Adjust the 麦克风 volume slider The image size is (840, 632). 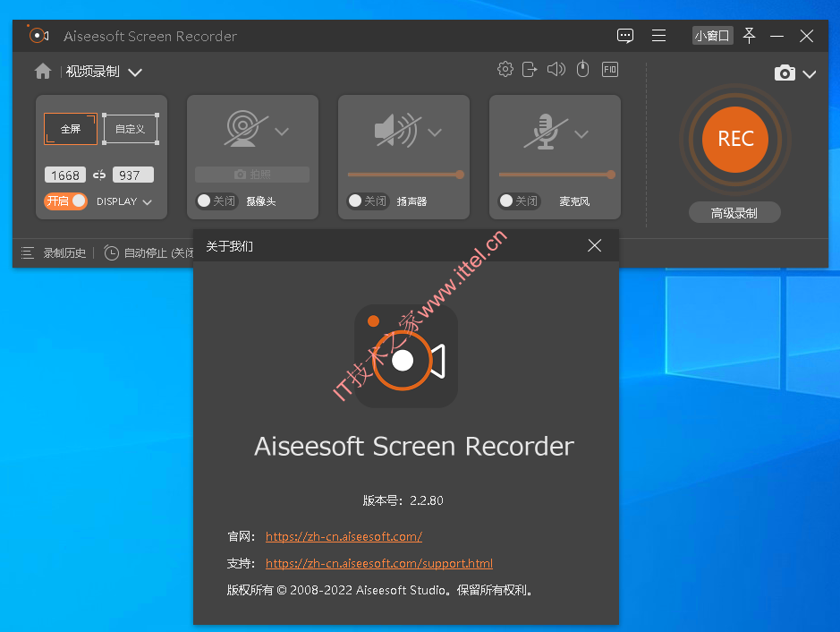tap(556, 175)
